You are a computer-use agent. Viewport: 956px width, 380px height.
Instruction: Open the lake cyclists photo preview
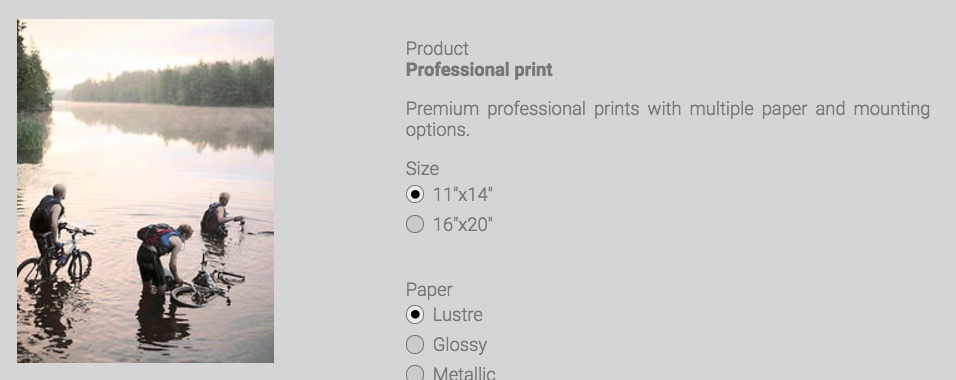click(145, 191)
